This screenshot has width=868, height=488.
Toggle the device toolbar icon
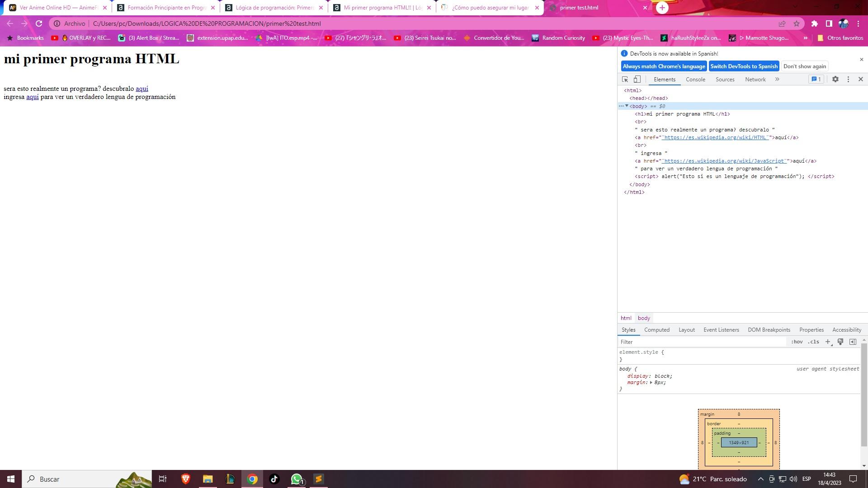pos(637,80)
